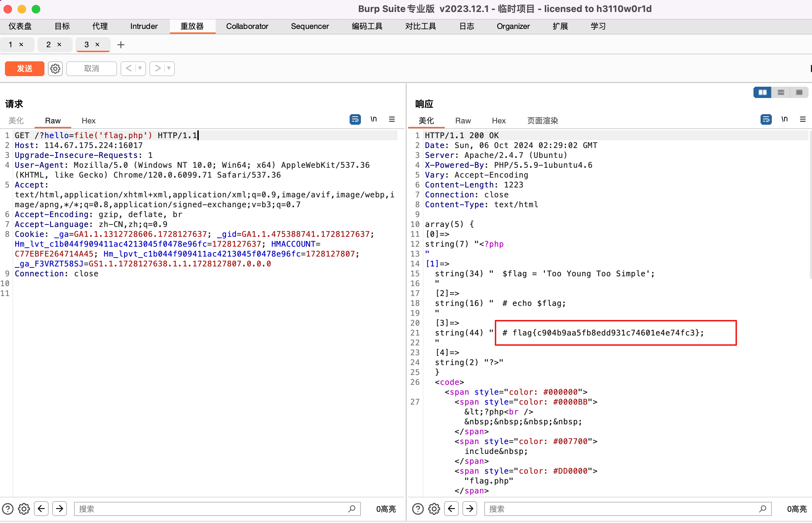The image size is (812, 523).
Task: Open the request panel hamburger menu
Action: (x=392, y=119)
